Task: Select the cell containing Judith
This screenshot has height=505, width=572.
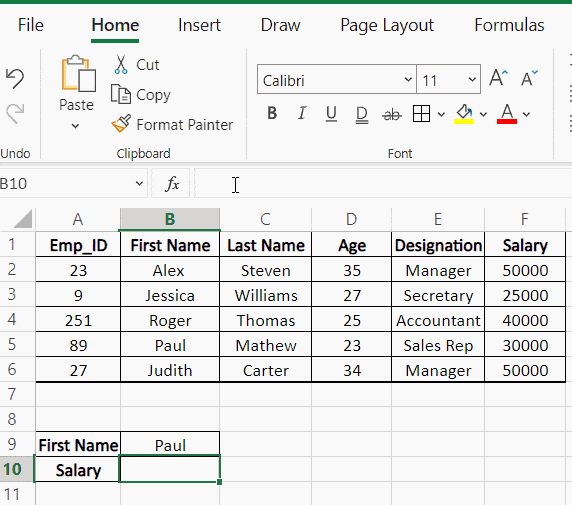Action: (170, 370)
